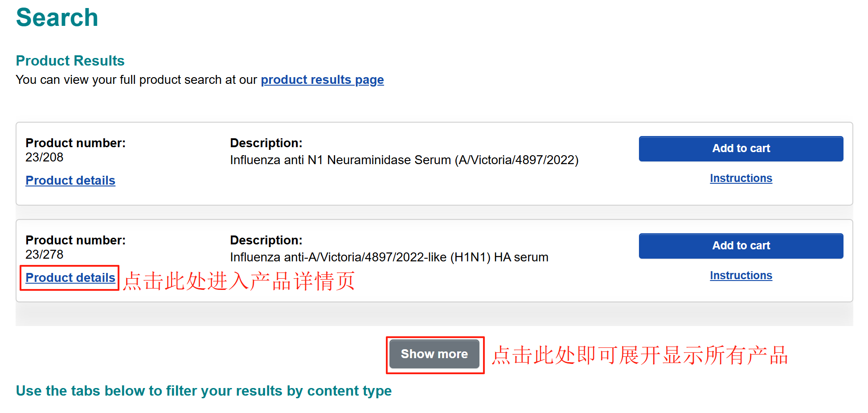Select the product number 23/208 text
Image resolution: width=868 pixels, height=413 pixels.
point(45,157)
